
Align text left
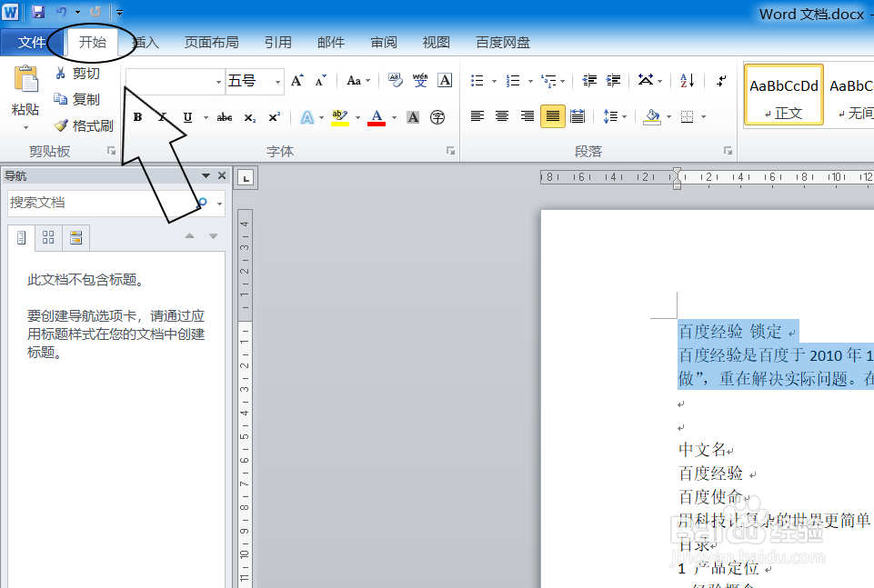477,115
